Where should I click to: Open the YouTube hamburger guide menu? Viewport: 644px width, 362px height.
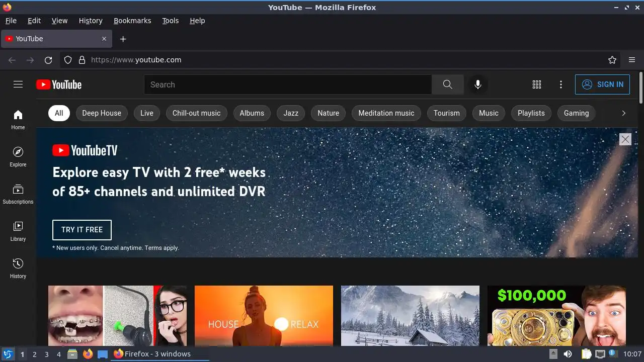click(x=18, y=84)
